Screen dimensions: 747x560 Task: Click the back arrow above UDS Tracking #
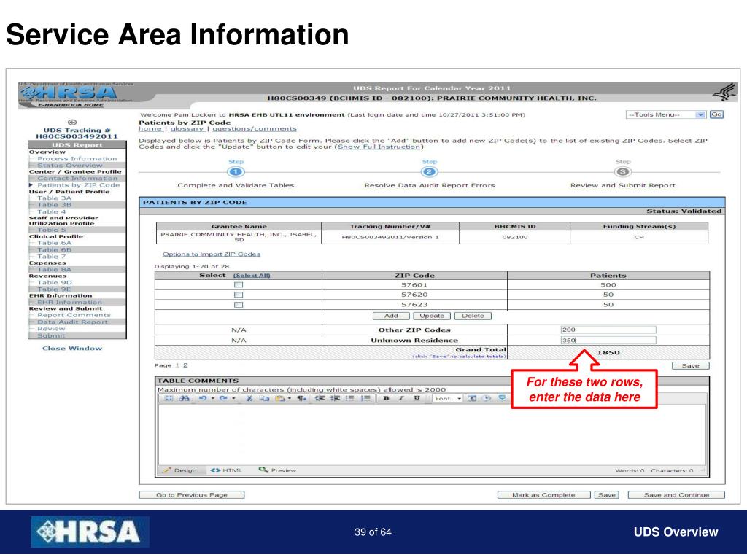(x=72, y=122)
